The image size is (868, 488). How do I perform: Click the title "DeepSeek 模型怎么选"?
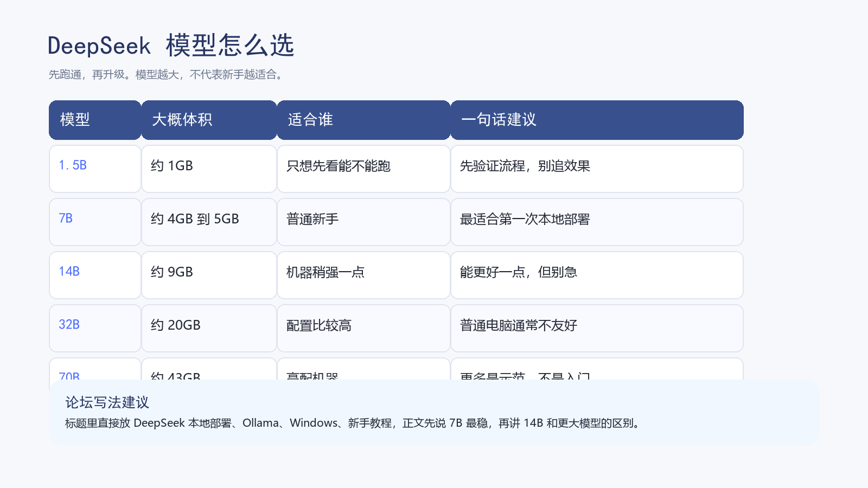coord(171,46)
